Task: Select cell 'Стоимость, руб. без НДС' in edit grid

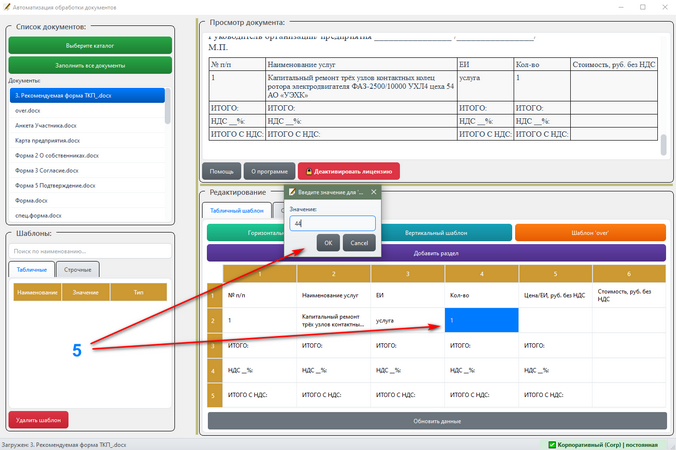Action: pyautogui.click(x=629, y=295)
